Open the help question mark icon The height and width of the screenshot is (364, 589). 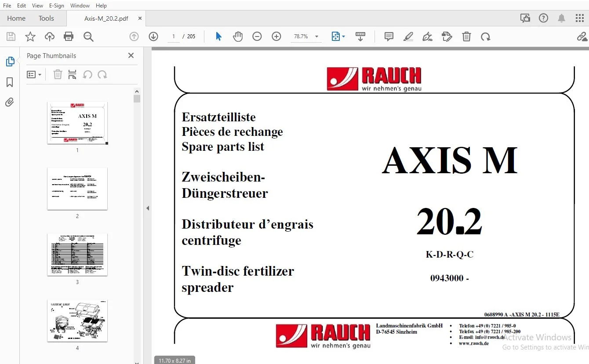(x=544, y=18)
